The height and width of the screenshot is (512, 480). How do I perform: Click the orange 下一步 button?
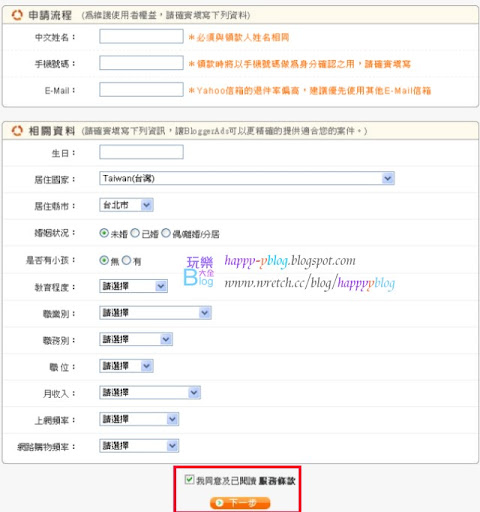[x=240, y=503]
